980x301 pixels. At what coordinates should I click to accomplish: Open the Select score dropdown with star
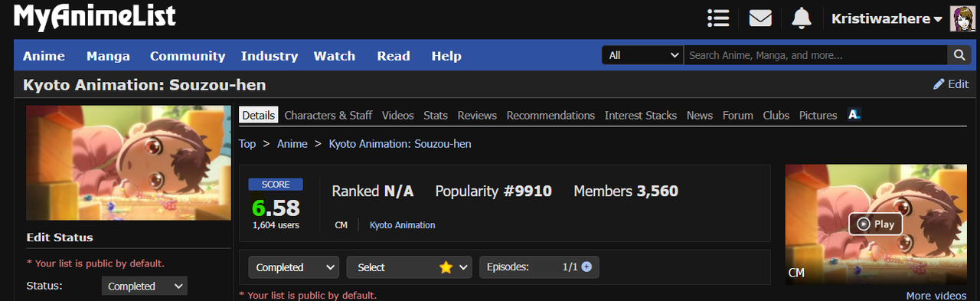[x=410, y=267]
